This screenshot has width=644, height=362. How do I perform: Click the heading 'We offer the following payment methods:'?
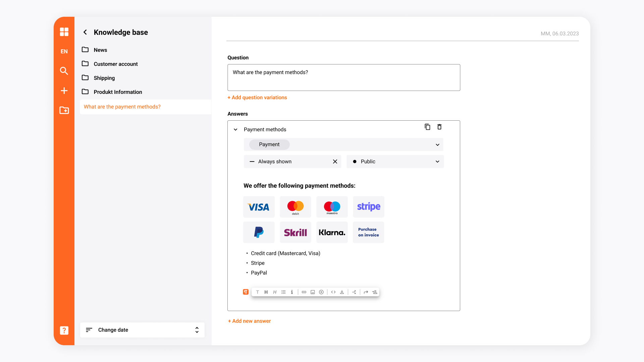pyautogui.click(x=300, y=186)
